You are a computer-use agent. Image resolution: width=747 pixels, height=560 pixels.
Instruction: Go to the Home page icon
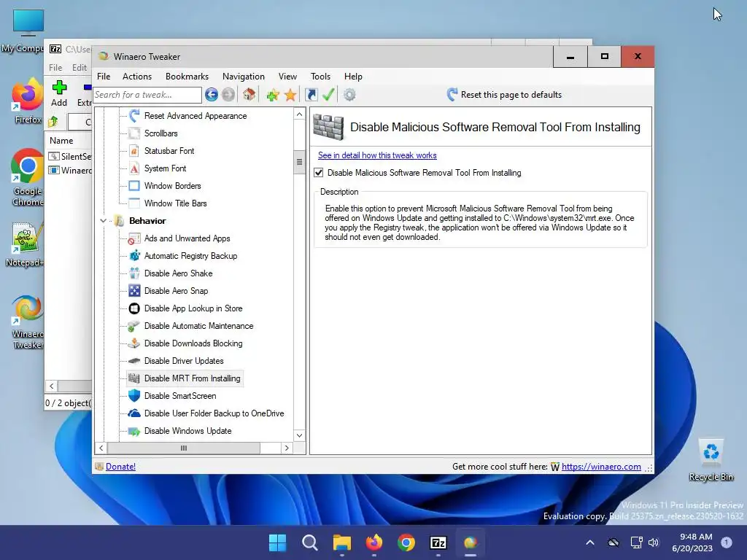point(249,95)
